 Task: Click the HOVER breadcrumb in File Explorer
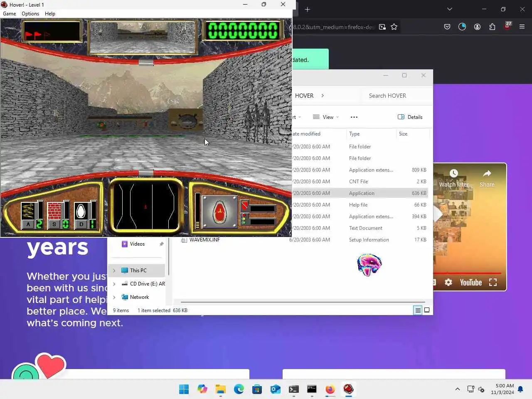pyautogui.click(x=304, y=96)
